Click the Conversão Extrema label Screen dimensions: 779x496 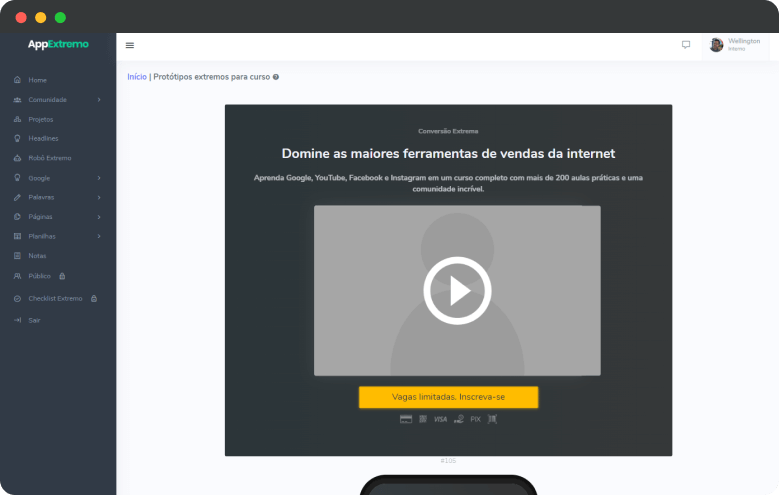pos(448,131)
